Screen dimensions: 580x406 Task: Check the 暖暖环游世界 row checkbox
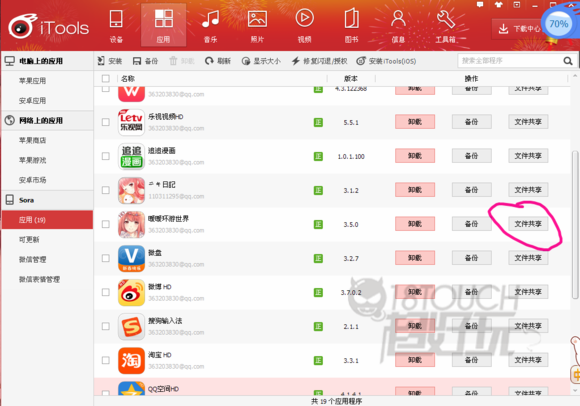point(106,224)
